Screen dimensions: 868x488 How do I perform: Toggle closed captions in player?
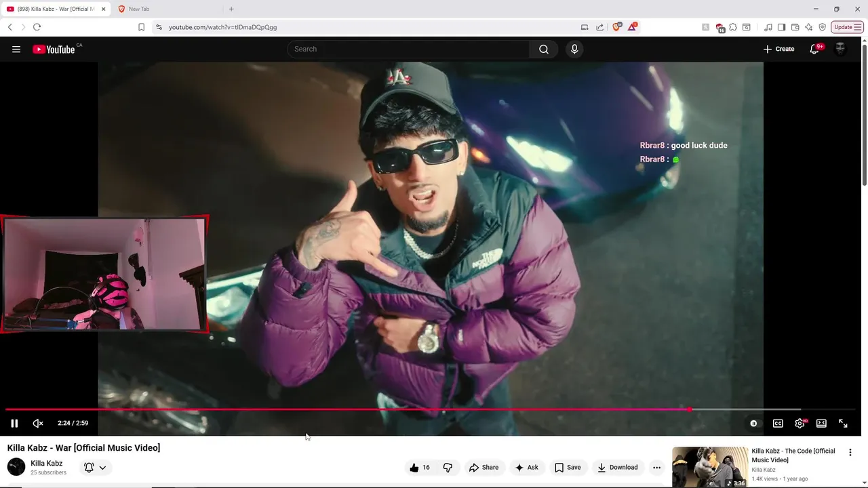coord(778,423)
